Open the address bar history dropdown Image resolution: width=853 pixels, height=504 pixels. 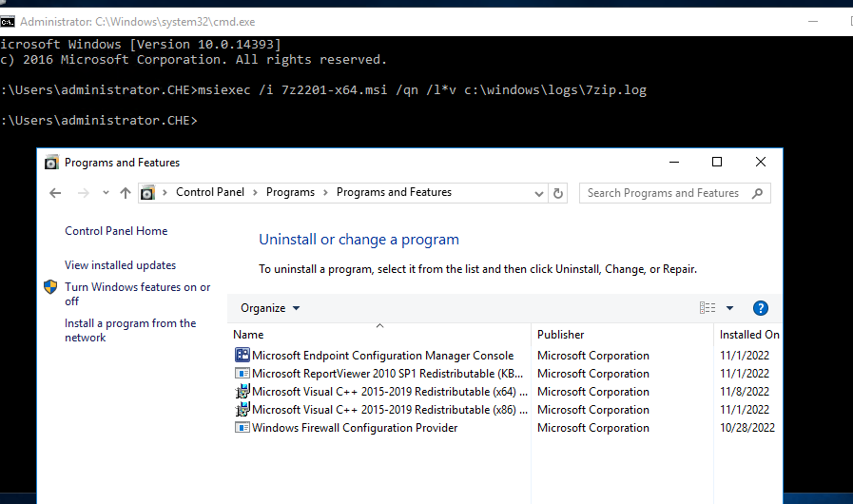pos(538,193)
